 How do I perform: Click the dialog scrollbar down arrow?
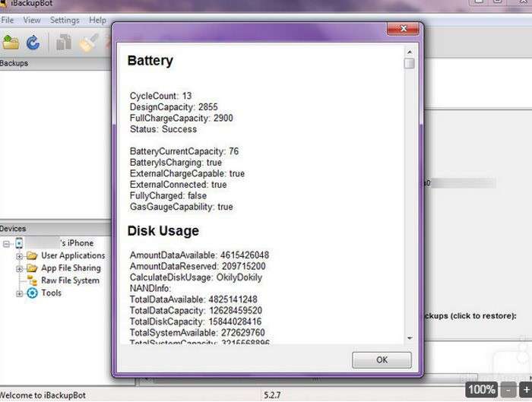click(410, 337)
